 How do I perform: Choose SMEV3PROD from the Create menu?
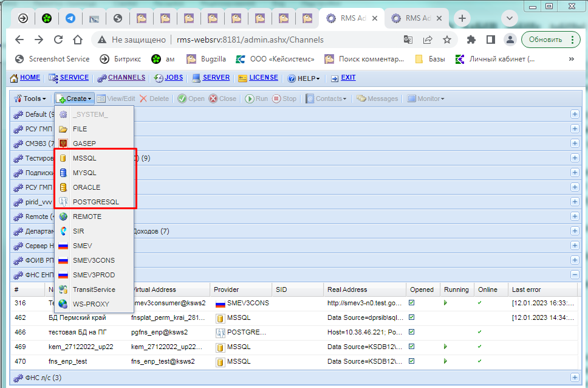point(94,275)
